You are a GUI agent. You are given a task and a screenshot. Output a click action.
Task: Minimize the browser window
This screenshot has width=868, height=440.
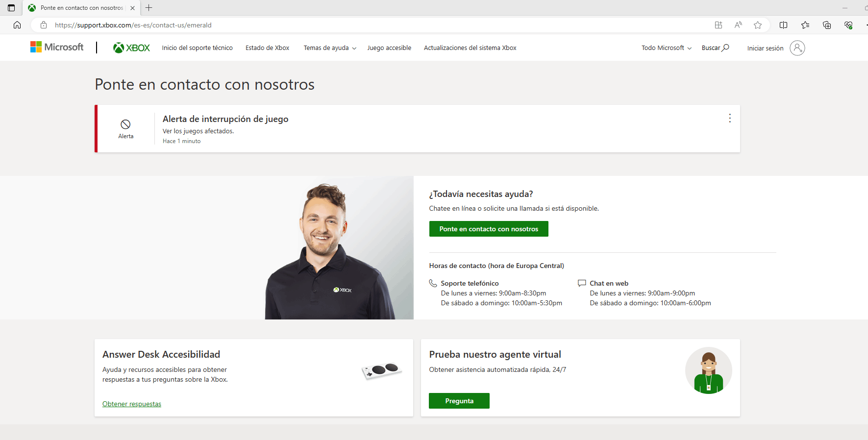[x=844, y=8]
